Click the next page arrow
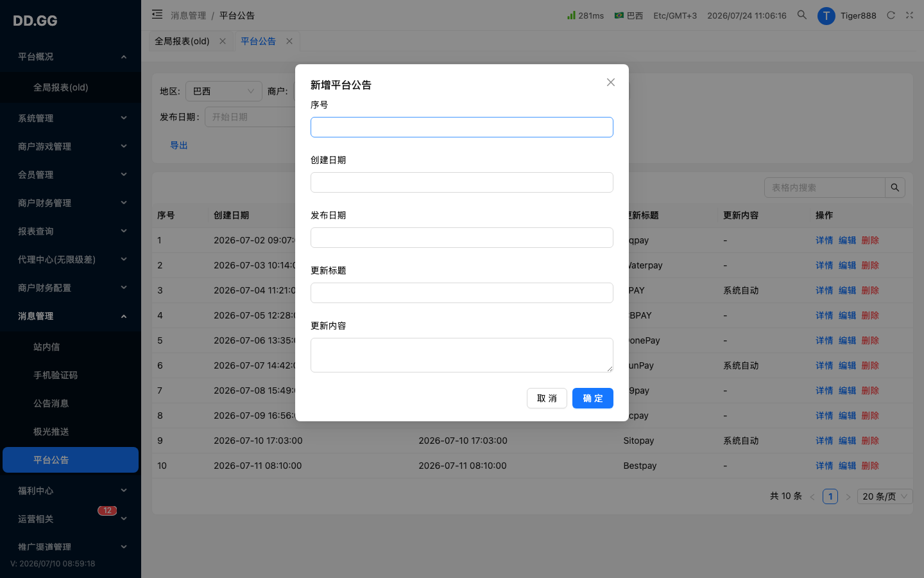This screenshot has height=578, width=924. click(x=848, y=496)
